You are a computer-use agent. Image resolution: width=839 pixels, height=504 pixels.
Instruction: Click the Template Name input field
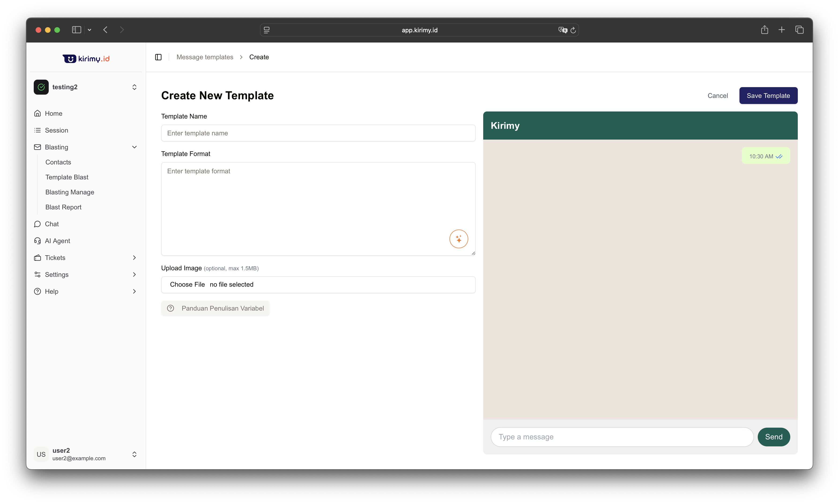[x=318, y=133]
